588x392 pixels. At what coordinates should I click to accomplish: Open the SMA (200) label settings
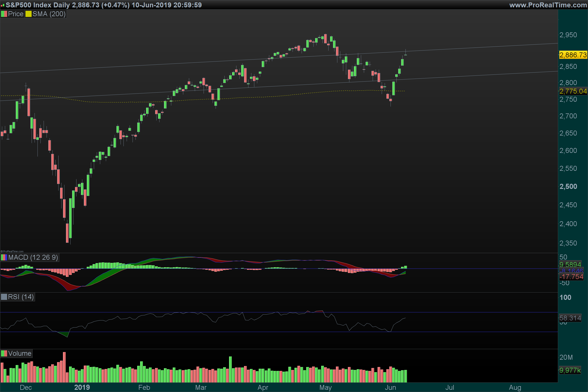pyautogui.click(x=49, y=14)
